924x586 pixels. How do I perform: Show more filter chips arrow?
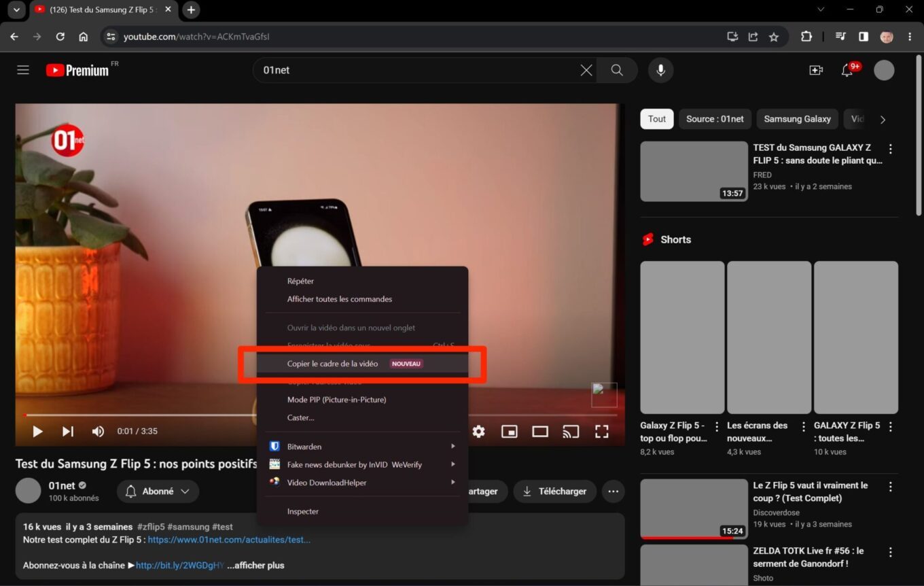coord(883,120)
